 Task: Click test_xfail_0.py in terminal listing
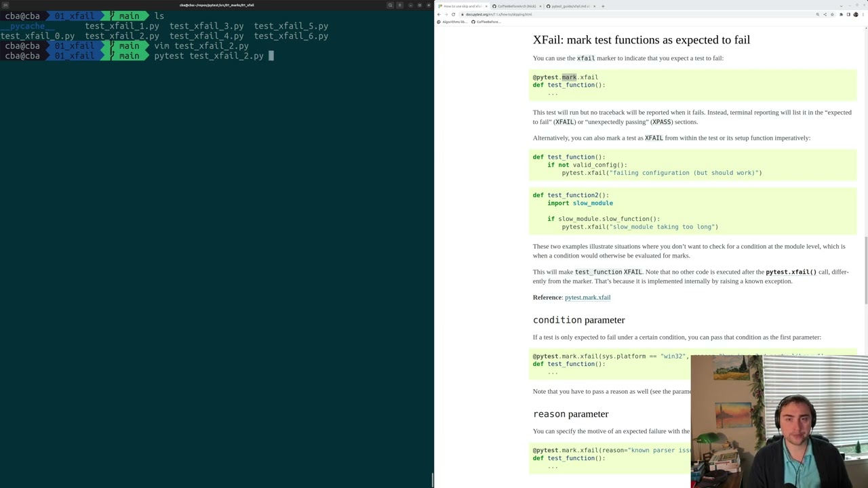37,36
